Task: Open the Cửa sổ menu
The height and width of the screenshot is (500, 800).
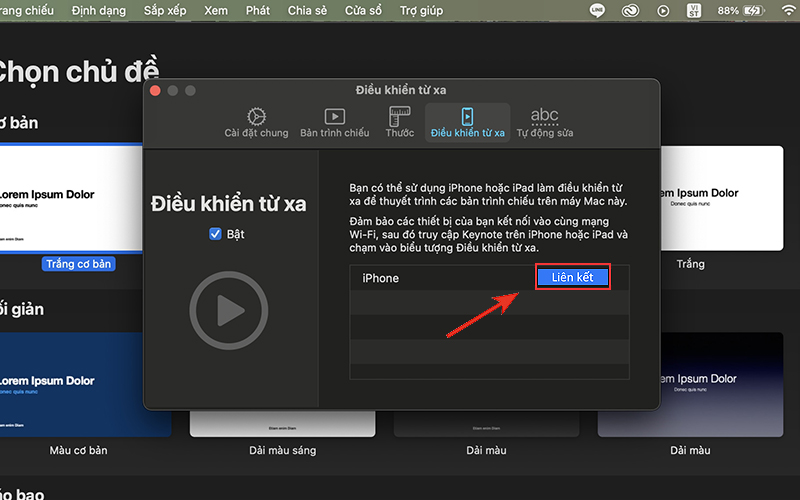Action: (363, 10)
